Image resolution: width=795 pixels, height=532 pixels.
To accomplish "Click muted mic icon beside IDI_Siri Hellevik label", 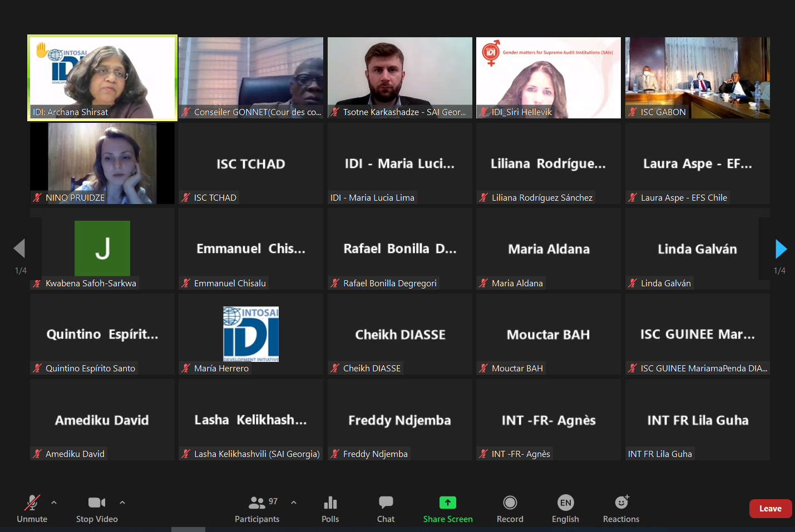I will [483, 112].
